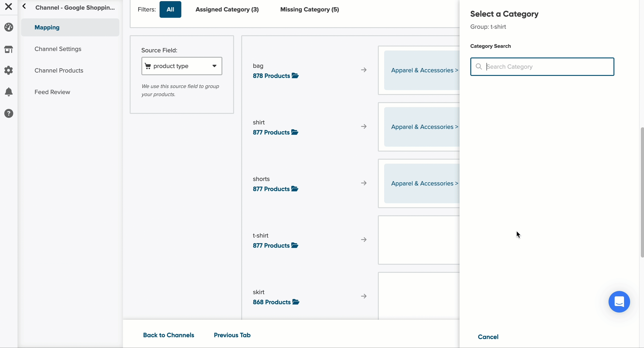This screenshot has height=348, width=644.
Task: Close the panel with the X icon
Action: pyautogui.click(x=9, y=7)
